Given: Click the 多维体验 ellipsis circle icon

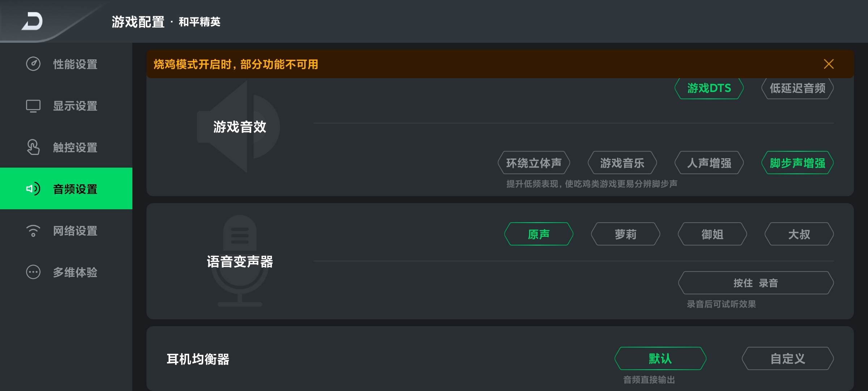Looking at the screenshot, I should (33, 272).
